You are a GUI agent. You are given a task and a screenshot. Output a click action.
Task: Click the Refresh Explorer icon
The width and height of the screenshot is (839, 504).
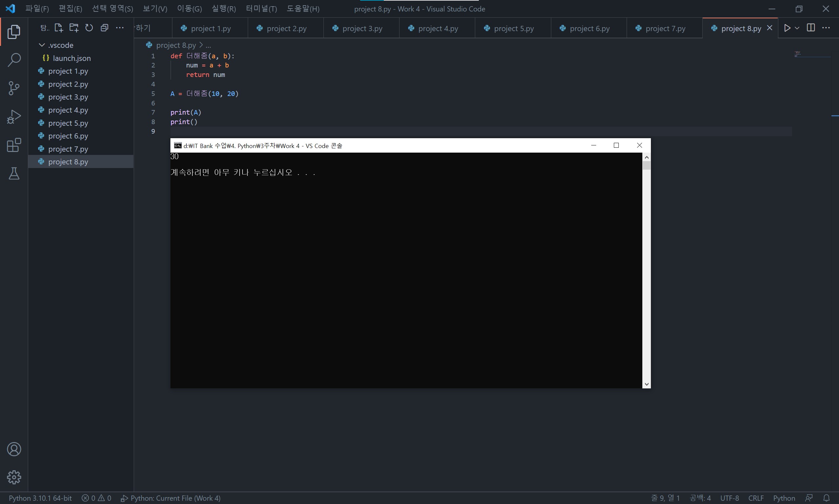click(89, 28)
